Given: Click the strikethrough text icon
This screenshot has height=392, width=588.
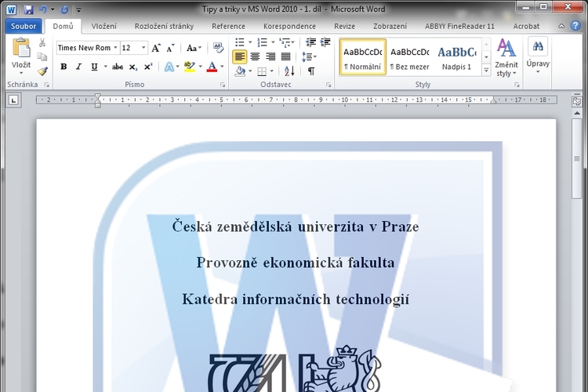Looking at the screenshot, I should [x=118, y=67].
